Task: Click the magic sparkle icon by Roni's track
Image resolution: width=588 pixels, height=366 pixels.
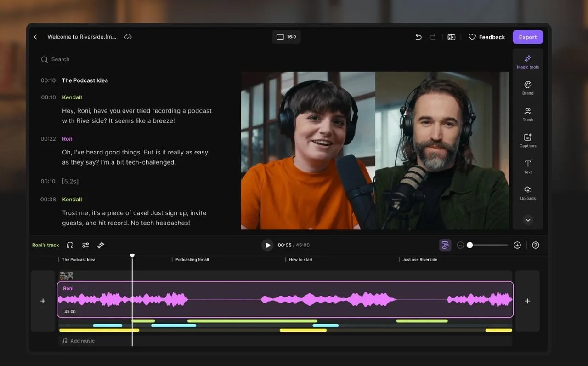Action: 101,245
